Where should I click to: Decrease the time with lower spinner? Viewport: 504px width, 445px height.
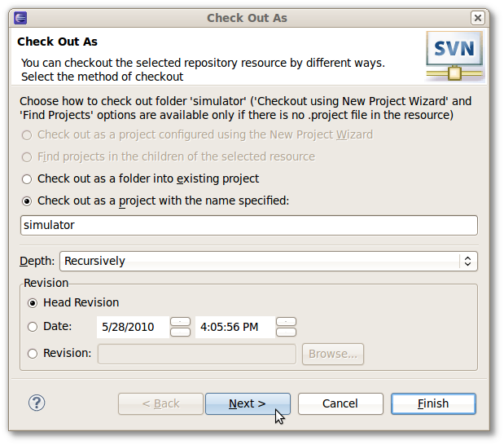point(286,332)
